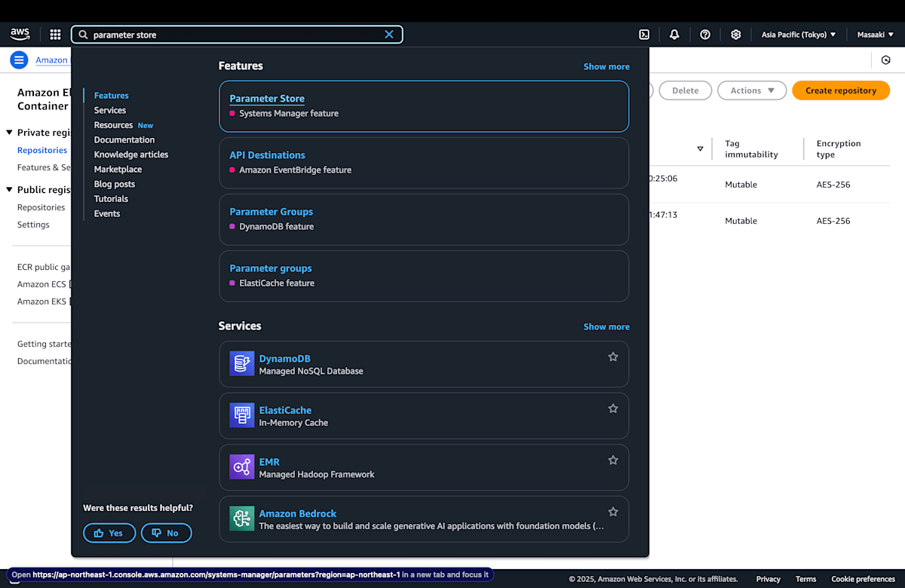Screen dimensions: 905x588
Task: Open Asia Pacific (Tokyo) region dropdown
Action: click(x=799, y=35)
